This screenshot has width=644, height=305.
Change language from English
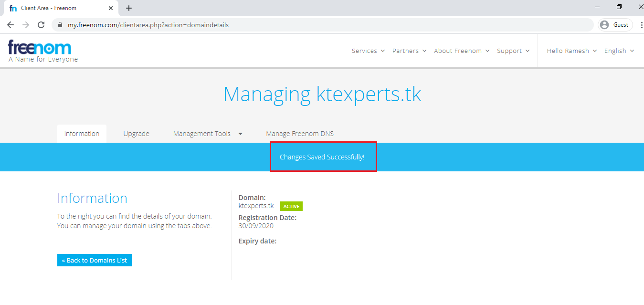pos(619,51)
